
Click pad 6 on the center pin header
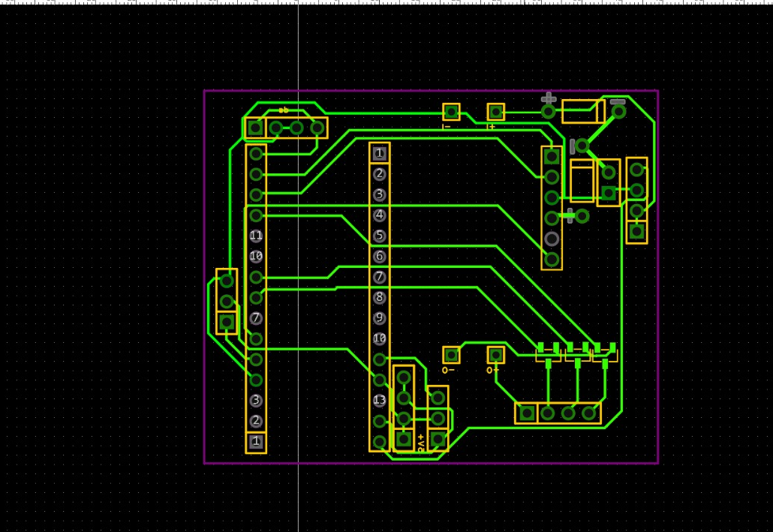(379, 257)
